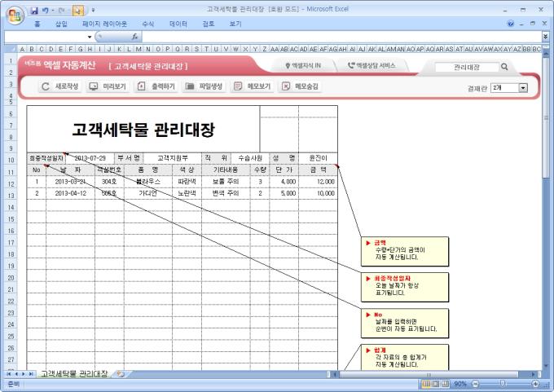Image resolution: width=554 pixels, height=392 pixels.
Task: Click the 파일생성 file icon
Action: click(190, 86)
